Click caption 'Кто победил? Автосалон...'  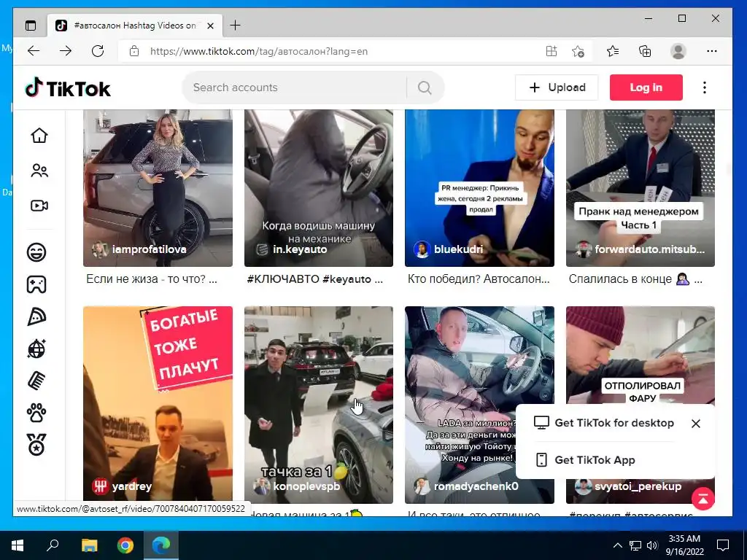tap(479, 279)
